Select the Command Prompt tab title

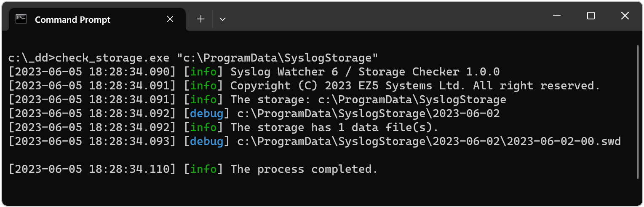72,19
